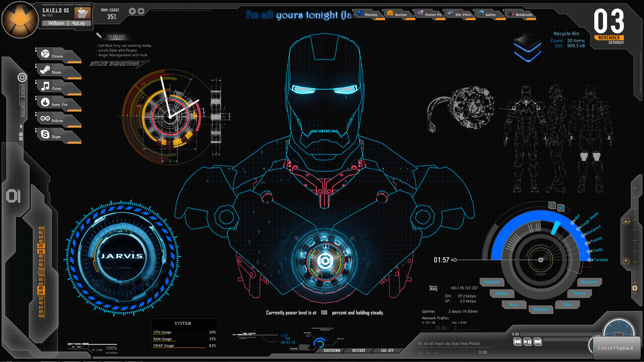This screenshot has height=362, width=644.
Task: Click the 'Call Nick Fury not working today' note
Action: 124,46
